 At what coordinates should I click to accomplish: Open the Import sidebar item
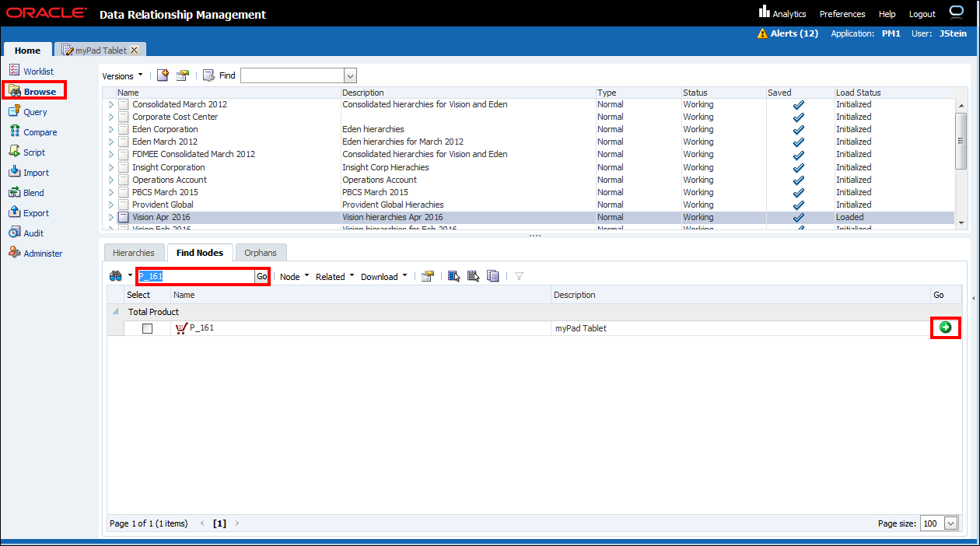(29, 173)
